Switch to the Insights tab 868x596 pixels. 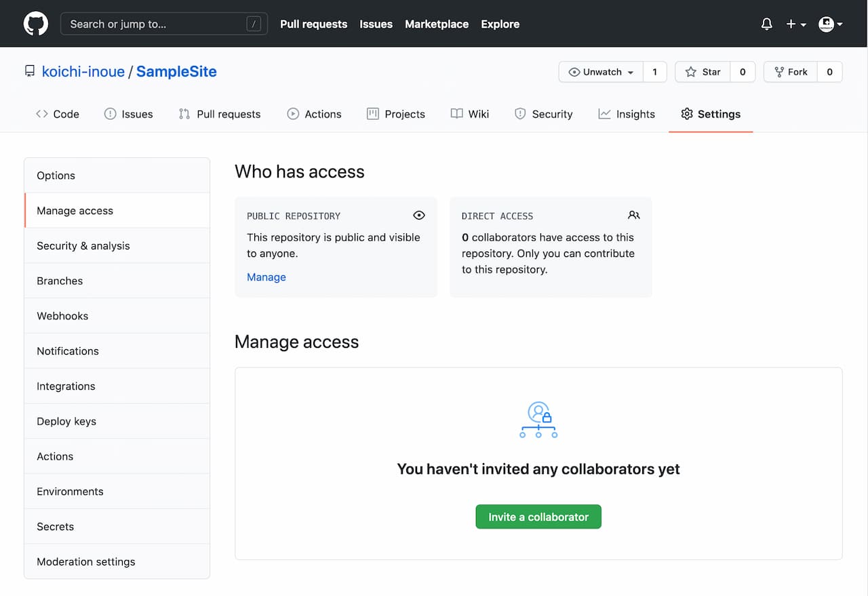[627, 114]
